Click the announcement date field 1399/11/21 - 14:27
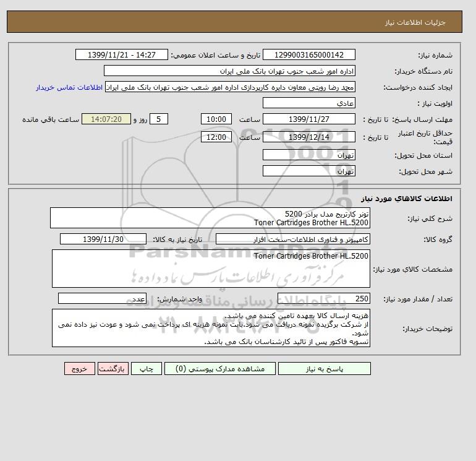 click(x=121, y=55)
